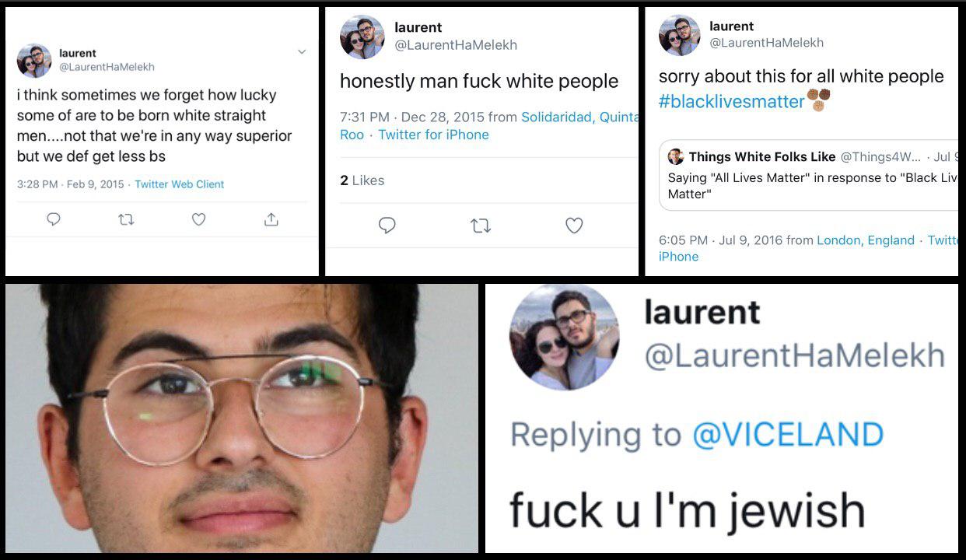Open quoted Things White Folks Like tweet
Viewport: 966px width, 560px height.
click(809, 176)
